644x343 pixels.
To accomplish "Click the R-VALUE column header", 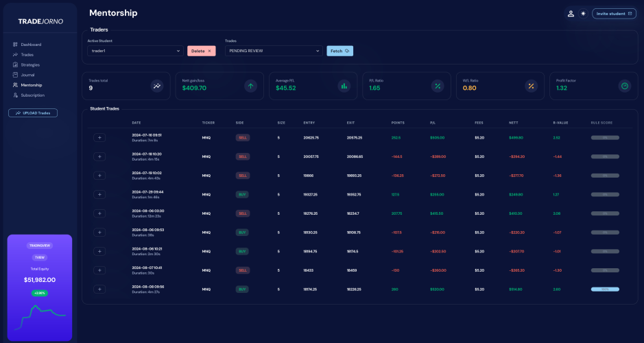I will (x=560, y=123).
